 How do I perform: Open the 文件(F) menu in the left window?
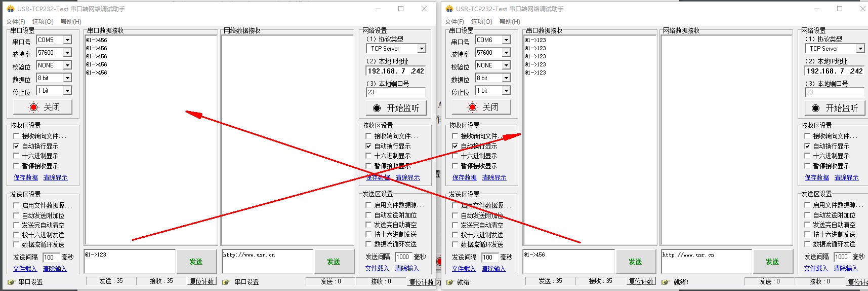click(x=15, y=21)
